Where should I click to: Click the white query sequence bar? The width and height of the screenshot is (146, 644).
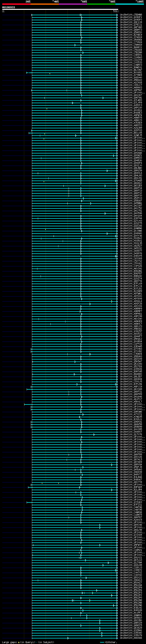click(x=60, y=9)
